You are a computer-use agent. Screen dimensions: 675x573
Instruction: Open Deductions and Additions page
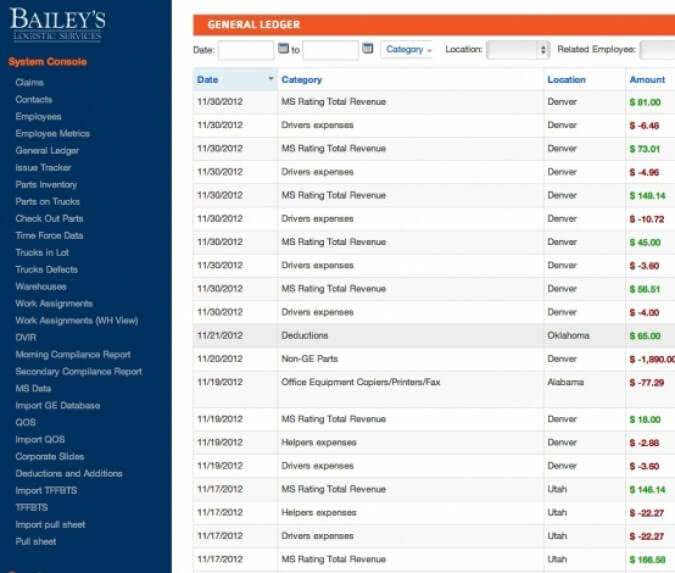69,474
